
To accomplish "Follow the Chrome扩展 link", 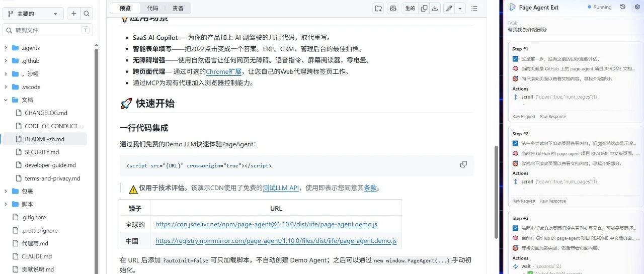I will 223,71.
